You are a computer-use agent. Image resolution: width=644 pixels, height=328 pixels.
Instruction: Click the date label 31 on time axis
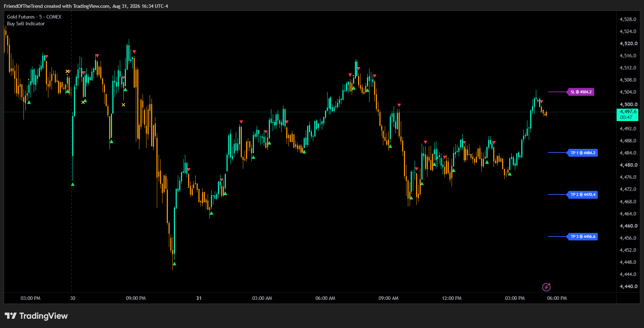(x=199, y=298)
